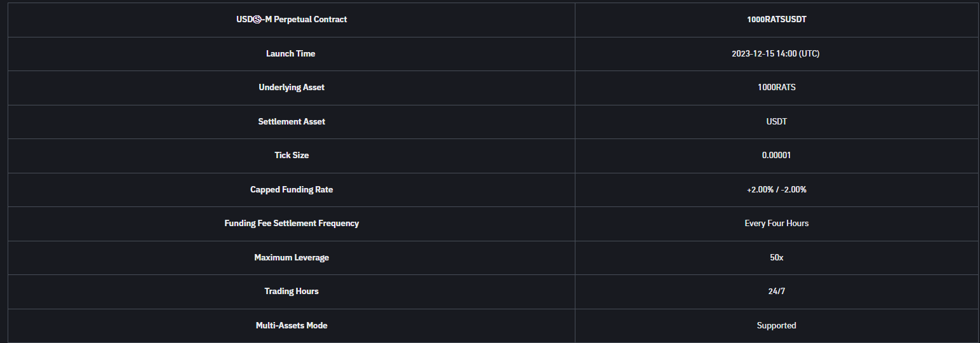Select the USDT settlement value

(x=776, y=121)
